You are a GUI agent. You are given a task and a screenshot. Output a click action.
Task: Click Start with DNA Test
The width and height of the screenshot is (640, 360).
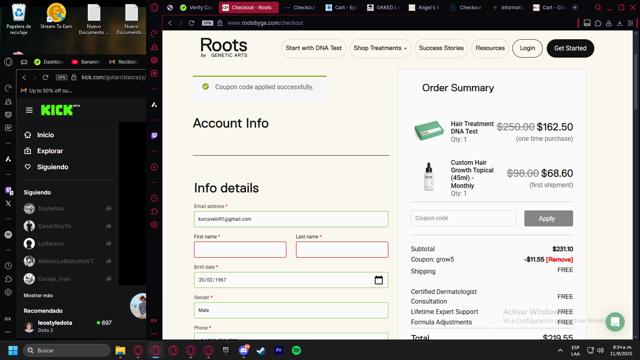(x=313, y=48)
